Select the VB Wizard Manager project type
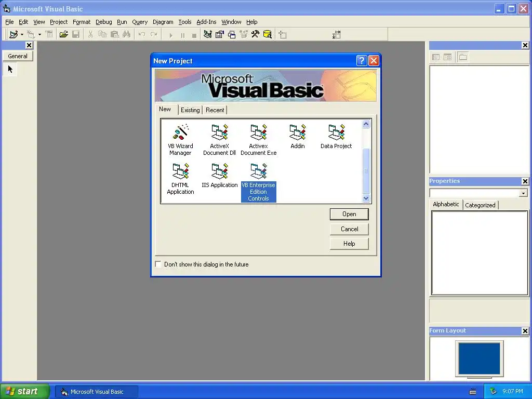The image size is (532, 399). 180,140
